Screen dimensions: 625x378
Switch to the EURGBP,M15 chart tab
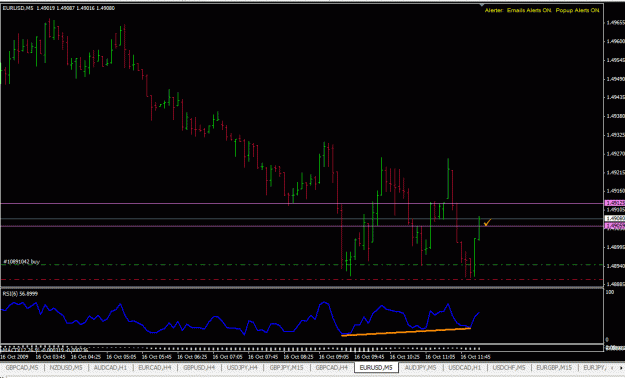554,367
